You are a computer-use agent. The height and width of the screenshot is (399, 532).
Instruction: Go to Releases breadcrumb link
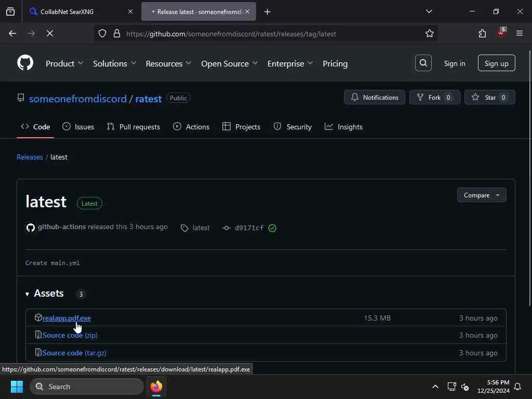pos(30,157)
